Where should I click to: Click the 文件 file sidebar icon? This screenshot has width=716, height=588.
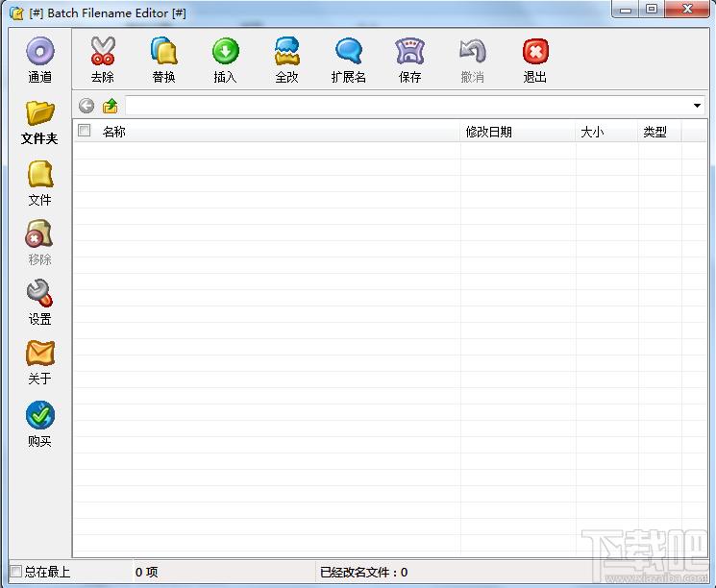point(39,183)
